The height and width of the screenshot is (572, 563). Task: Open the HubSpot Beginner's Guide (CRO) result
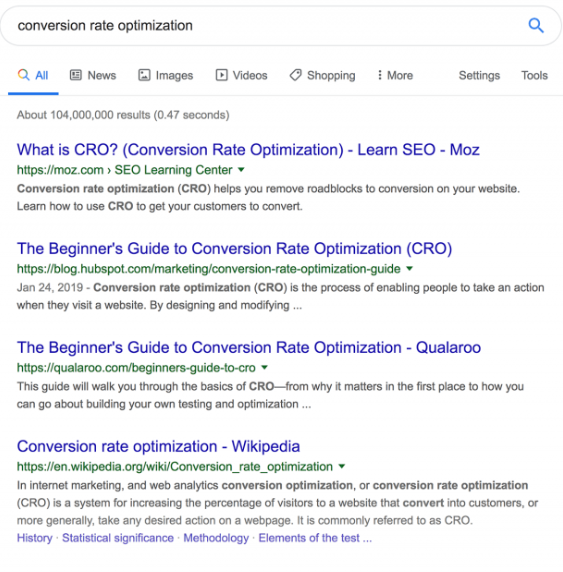point(234,249)
